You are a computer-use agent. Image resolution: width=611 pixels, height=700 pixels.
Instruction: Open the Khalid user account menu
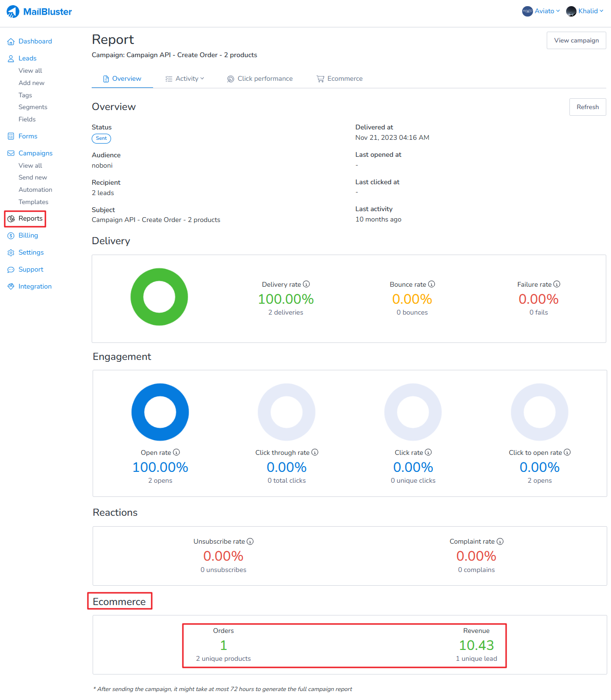(585, 11)
